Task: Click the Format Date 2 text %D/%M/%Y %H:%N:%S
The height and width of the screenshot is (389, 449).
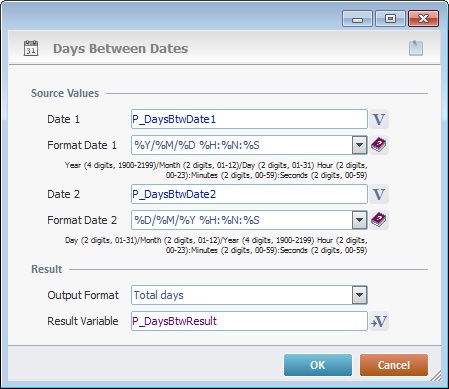Action: [x=197, y=220]
